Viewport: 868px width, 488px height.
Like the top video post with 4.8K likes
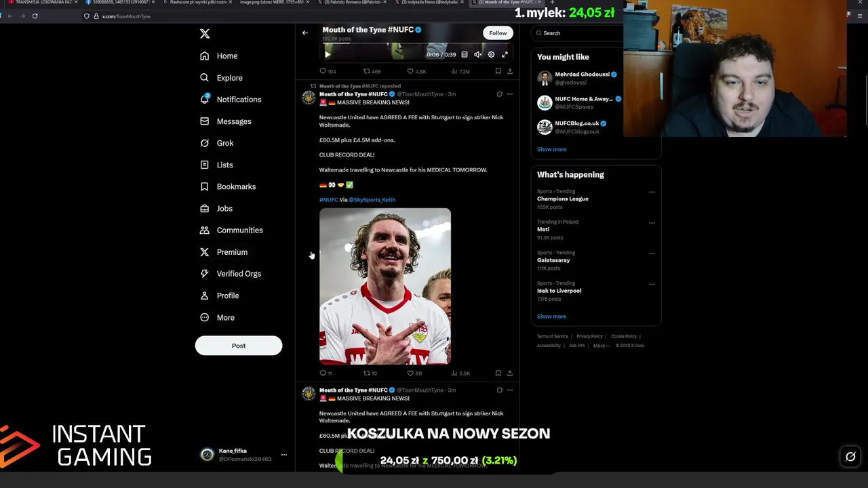416,71
